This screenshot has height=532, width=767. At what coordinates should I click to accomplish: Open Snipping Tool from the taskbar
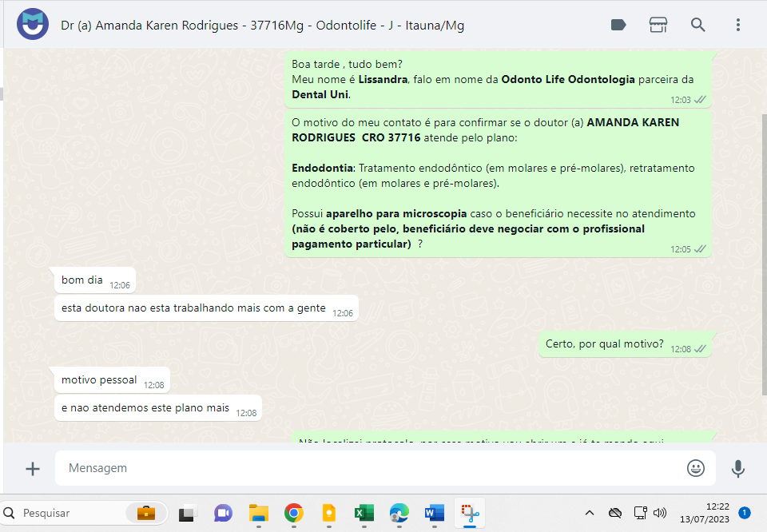[x=470, y=513]
